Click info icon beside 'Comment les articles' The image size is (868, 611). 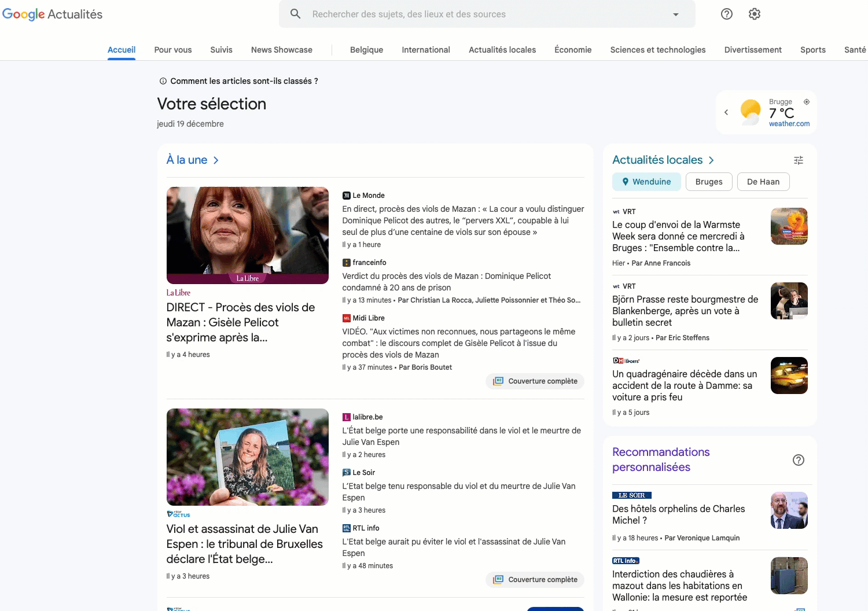click(163, 81)
